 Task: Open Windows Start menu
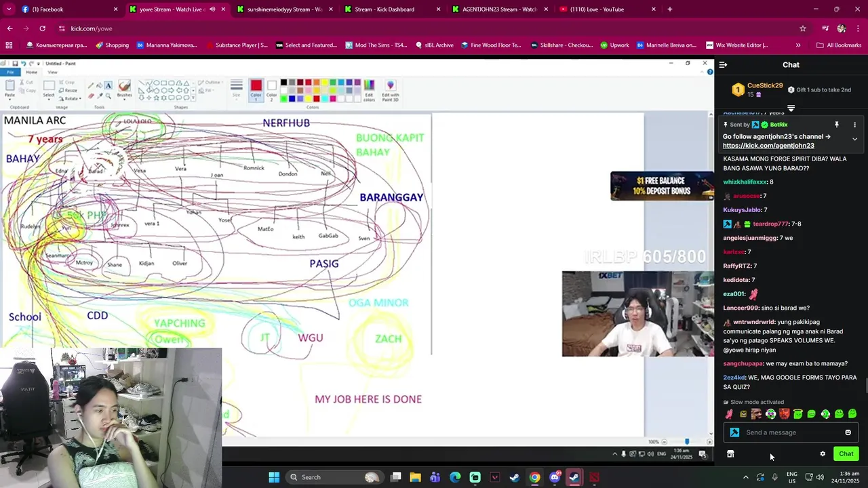click(x=274, y=477)
